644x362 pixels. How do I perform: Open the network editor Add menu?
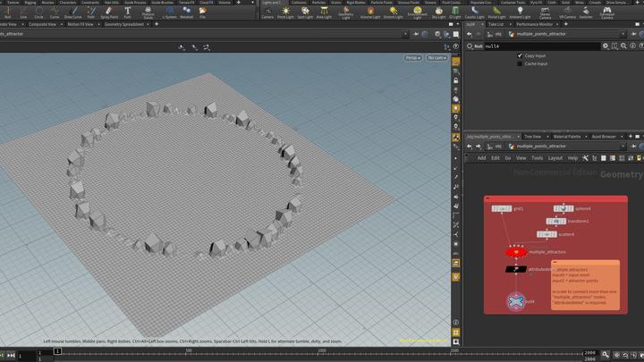(x=481, y=158)
